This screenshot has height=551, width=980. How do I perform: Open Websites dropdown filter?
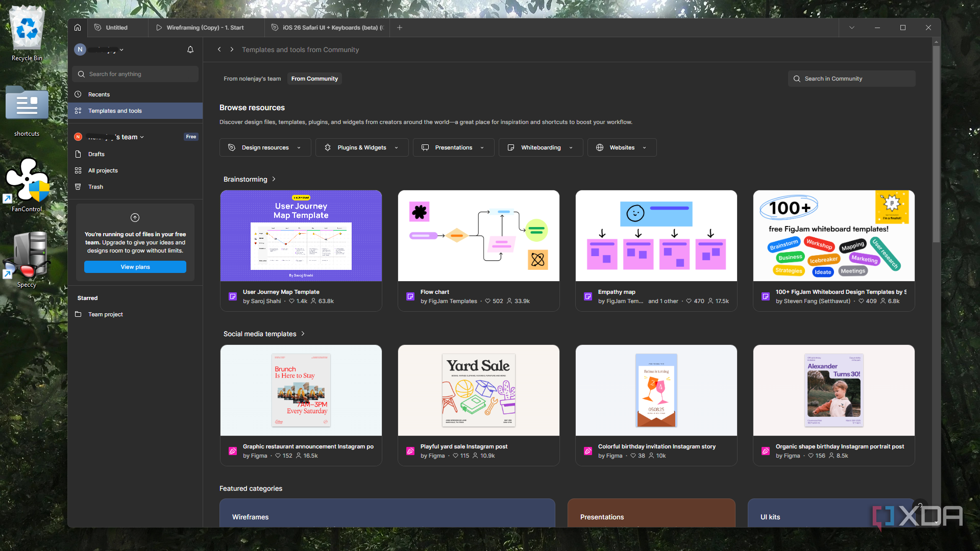click(x=622, y=147)
